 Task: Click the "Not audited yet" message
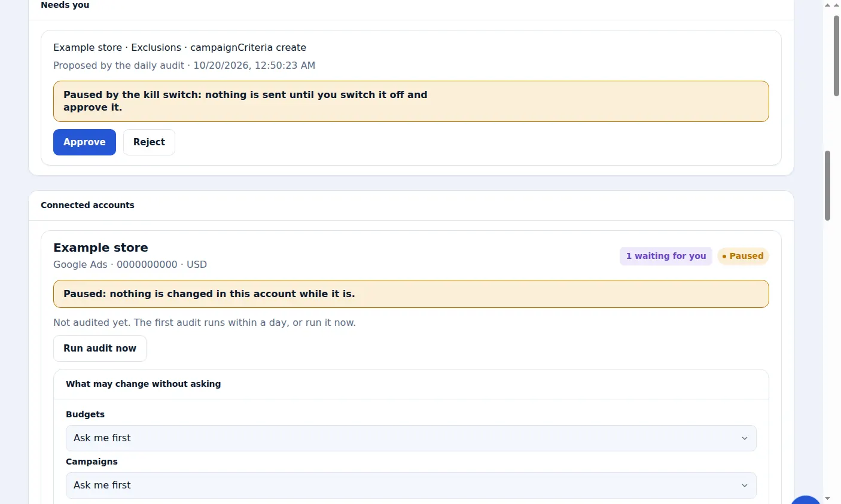205,322
